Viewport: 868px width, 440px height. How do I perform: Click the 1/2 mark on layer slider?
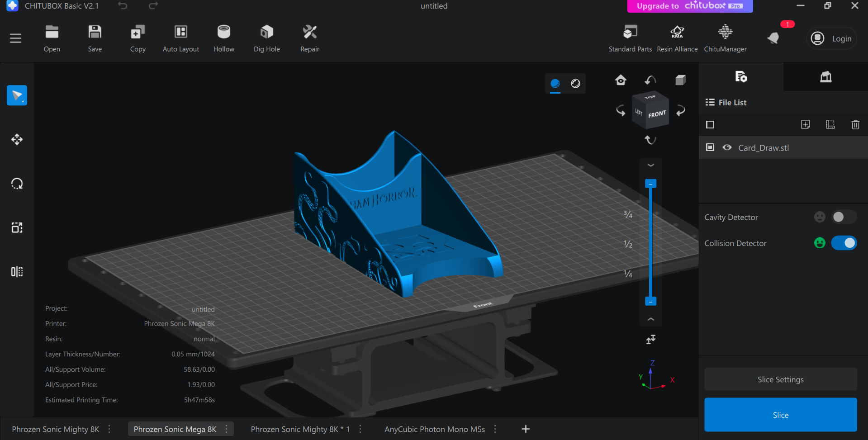point(628,244)
